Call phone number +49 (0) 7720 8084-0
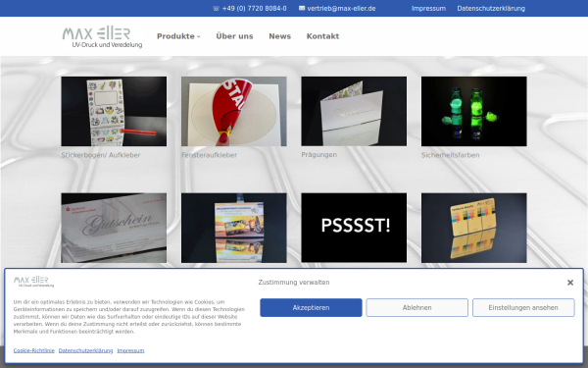This screenshot has height=368, width=588. coord(254,8)
